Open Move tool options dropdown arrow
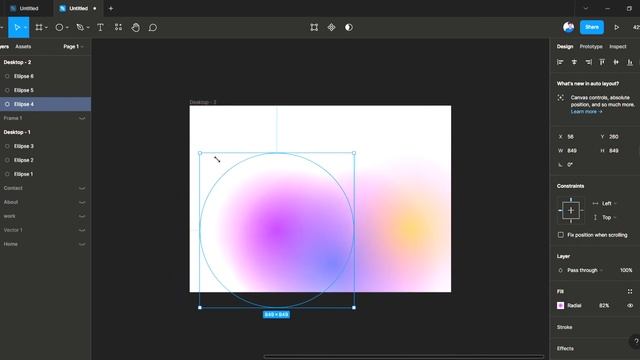Viewport: 640px width, 360px height. (x=26, y=28)
